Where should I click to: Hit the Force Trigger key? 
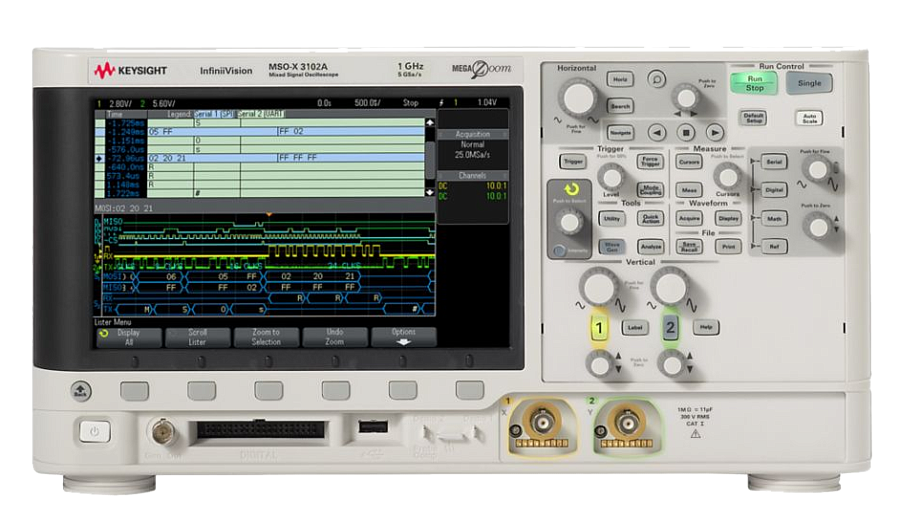pyautogui.click(x=650, y=161)
